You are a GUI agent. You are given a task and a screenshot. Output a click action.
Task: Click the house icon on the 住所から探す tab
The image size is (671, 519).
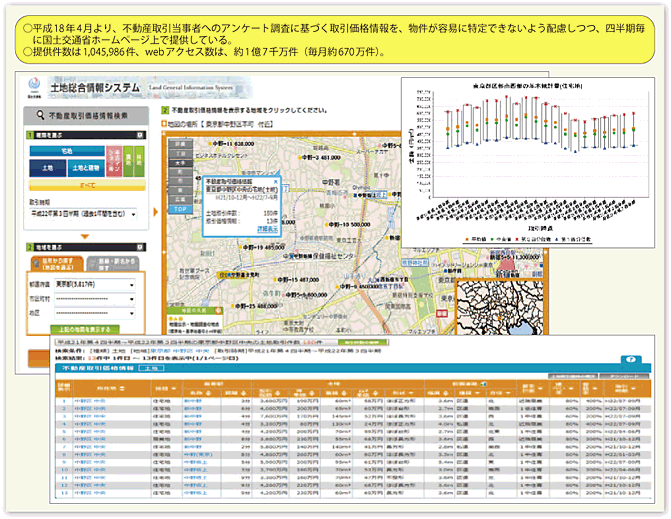click(38, 264)
